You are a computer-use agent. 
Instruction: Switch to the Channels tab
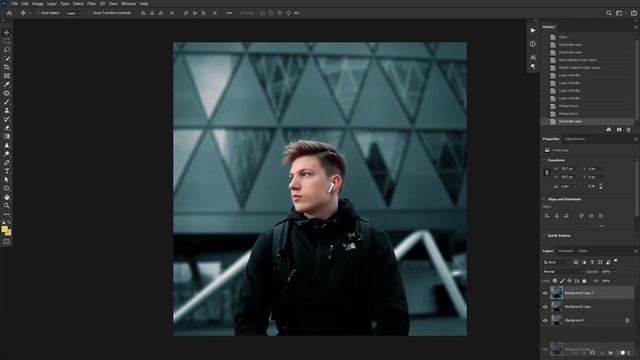(566, 251)
